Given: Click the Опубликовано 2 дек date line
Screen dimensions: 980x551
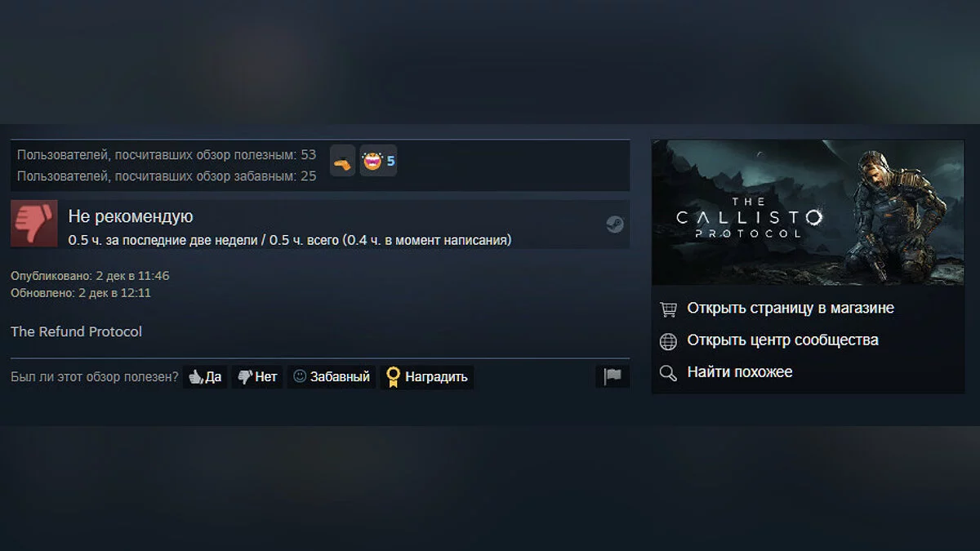Looking at the screenshot, I should click(x=90, y=276).
